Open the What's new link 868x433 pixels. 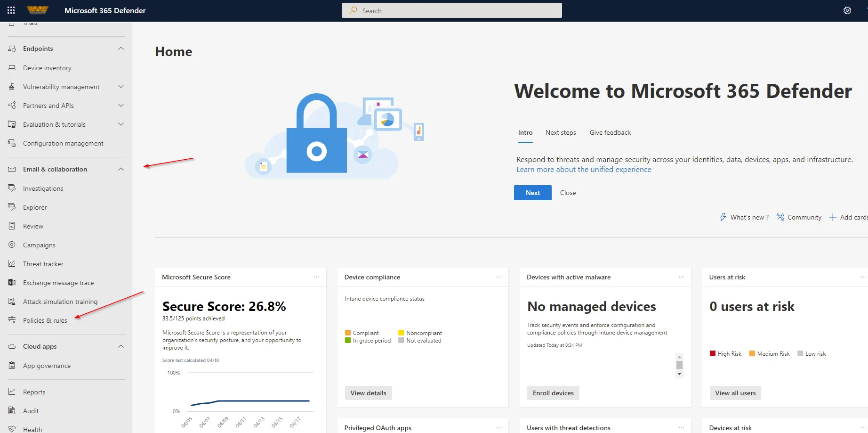point(744,217)
